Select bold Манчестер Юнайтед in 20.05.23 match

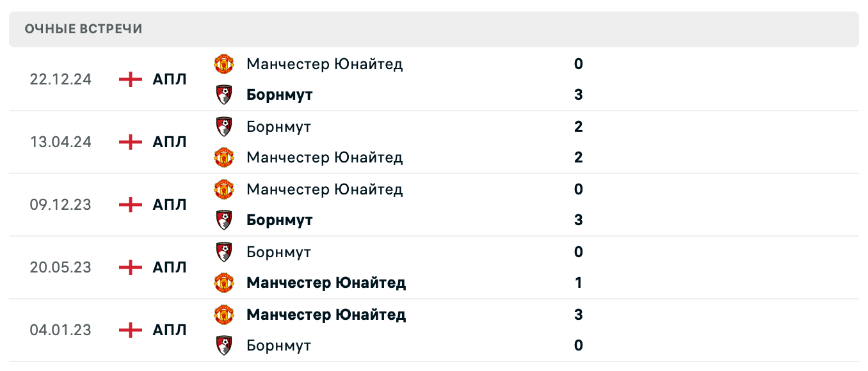pos(326,283)
